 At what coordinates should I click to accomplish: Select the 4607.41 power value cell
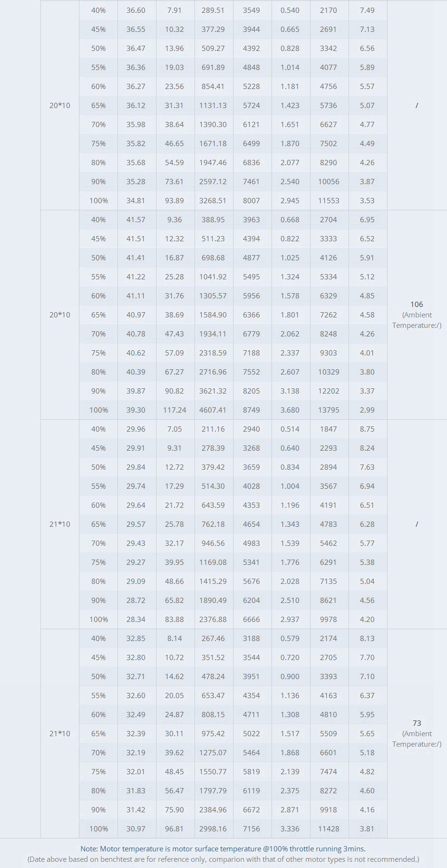tap(213, 410)
